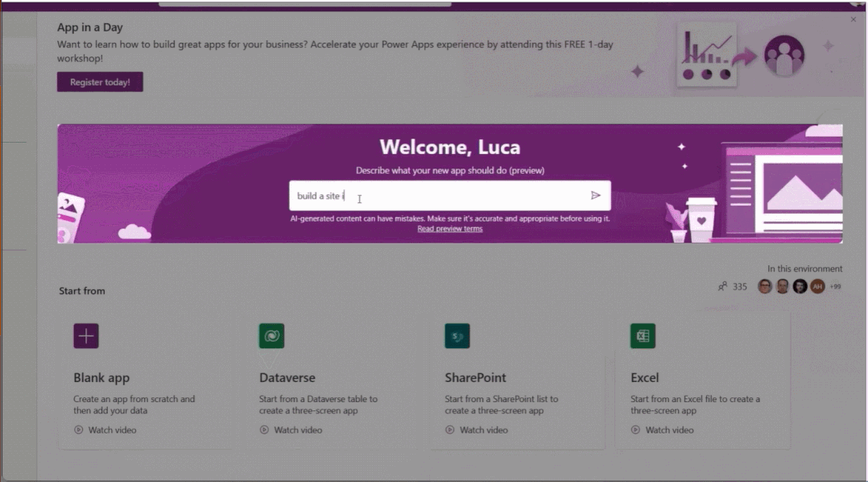Click the people count icon beside 335
868x482 pixels.
tap(722, 286)
